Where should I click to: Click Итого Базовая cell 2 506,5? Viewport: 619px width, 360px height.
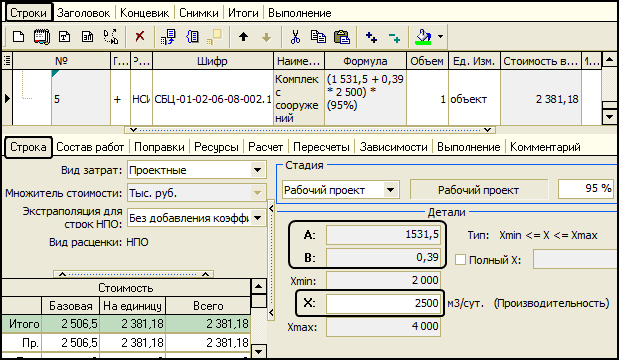[70, 324]
